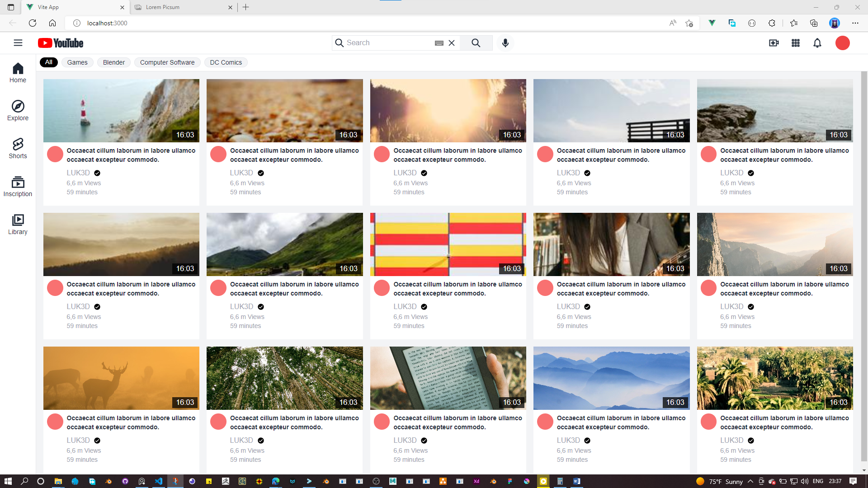The height and width of the screenshot is (488, 868).
Task: Click the YouTube logo
Action: click(61, 43)
